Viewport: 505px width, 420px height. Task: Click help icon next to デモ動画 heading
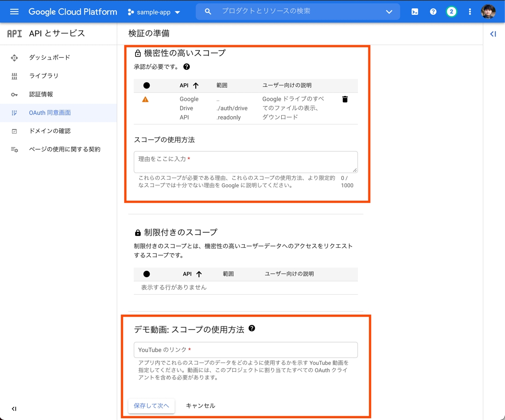coord(252,329)
